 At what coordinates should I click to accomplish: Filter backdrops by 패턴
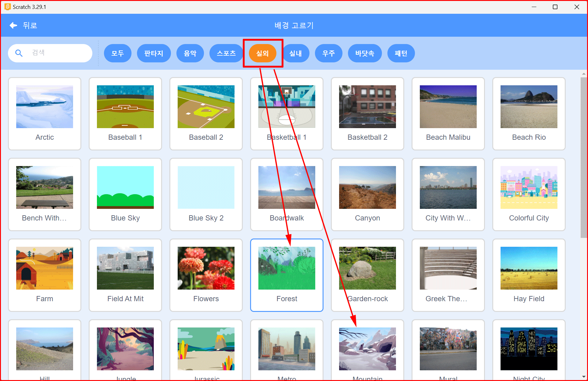pos(401,53)
